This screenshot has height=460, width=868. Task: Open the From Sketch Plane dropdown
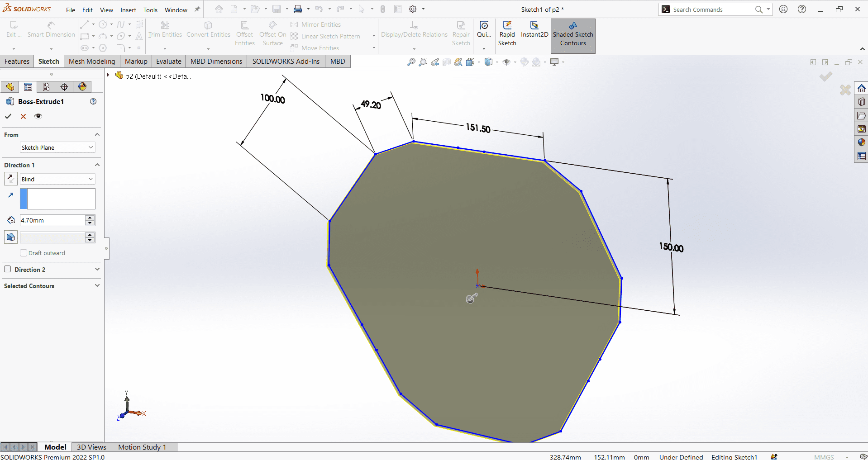tap(57, 147)
